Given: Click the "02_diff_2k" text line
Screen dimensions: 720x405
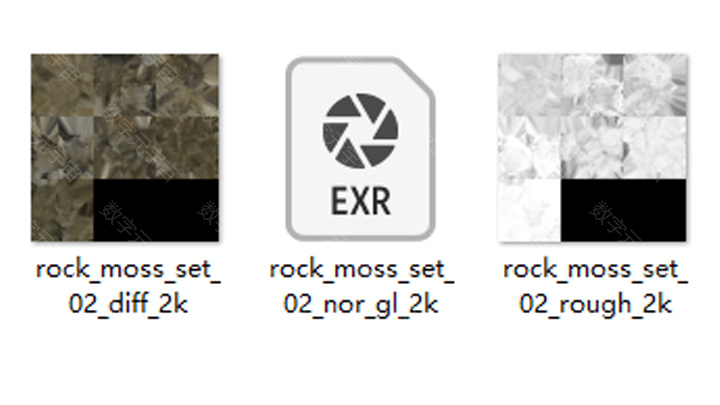Looking at the screenshot, I should pyautogui.click(x=128, y=304).
